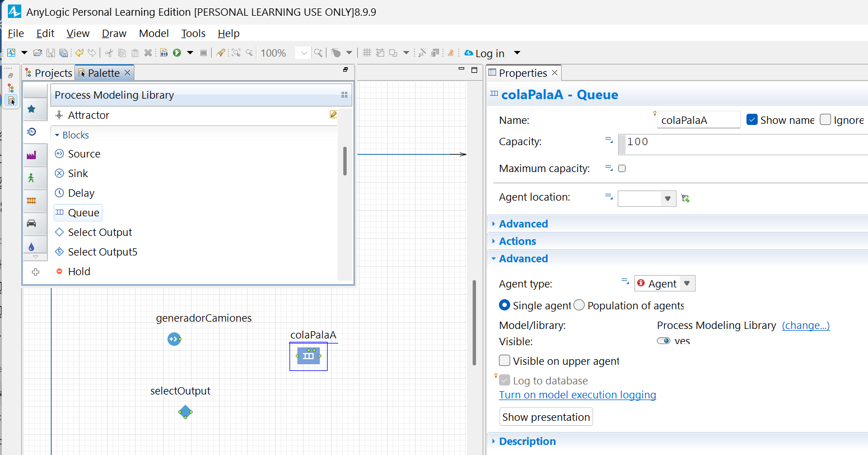Enable the Maximum capacity checkbox
The height and width of the screenshot is (455, 868).
click(x=622, y=168)
